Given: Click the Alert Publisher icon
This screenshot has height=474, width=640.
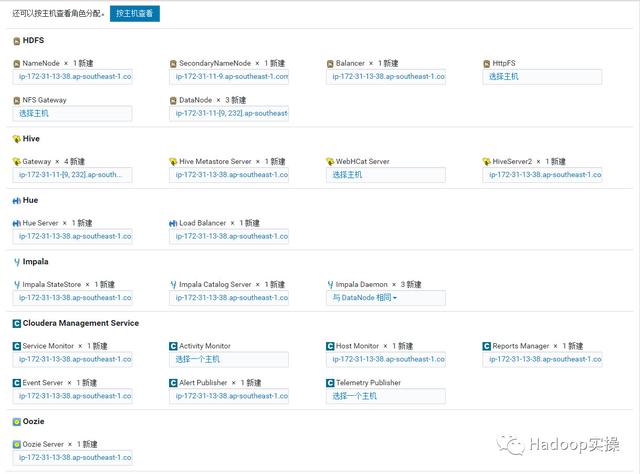Looking at the screenshot, I should [x=173, y=383].
